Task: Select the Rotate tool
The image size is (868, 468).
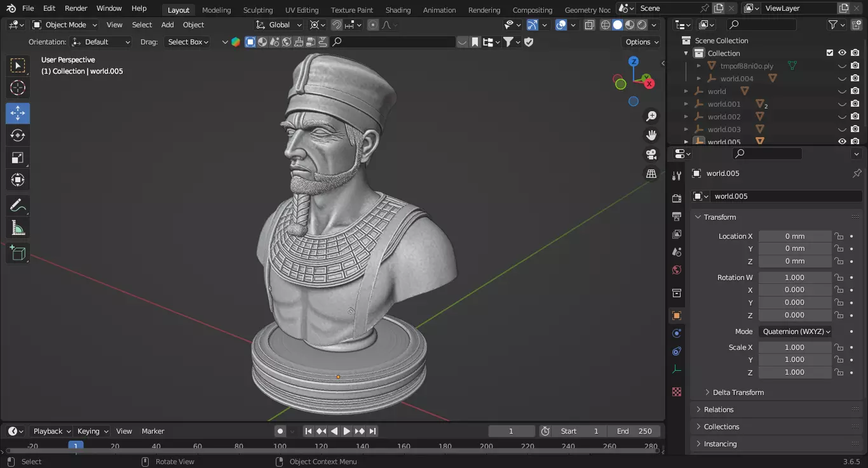Action: 18,135
